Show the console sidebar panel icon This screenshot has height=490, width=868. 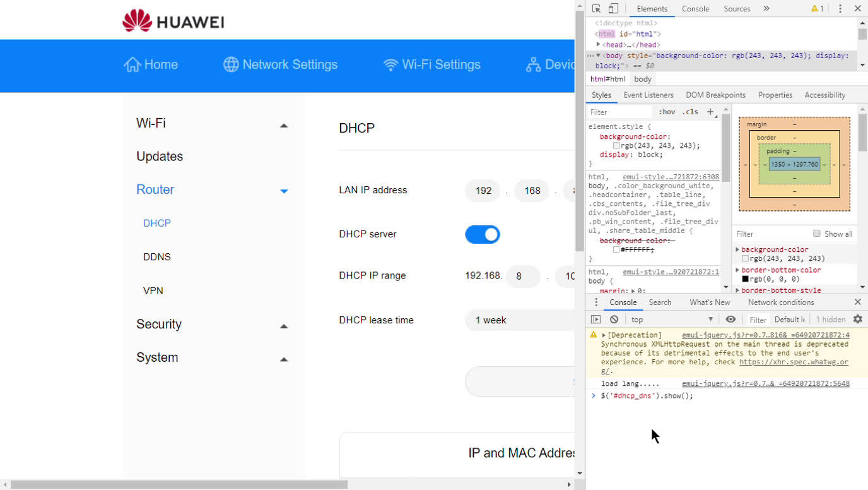[x=595, y=320]
